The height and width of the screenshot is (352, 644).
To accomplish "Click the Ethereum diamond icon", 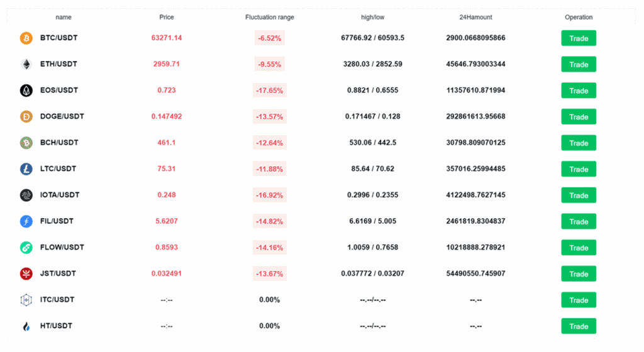I will [x=26, y=64].
